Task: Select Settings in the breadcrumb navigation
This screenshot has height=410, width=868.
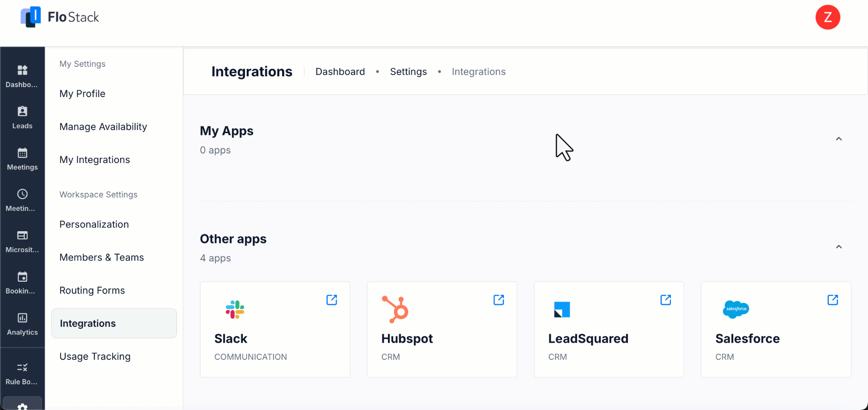Action: coord(408,71)
